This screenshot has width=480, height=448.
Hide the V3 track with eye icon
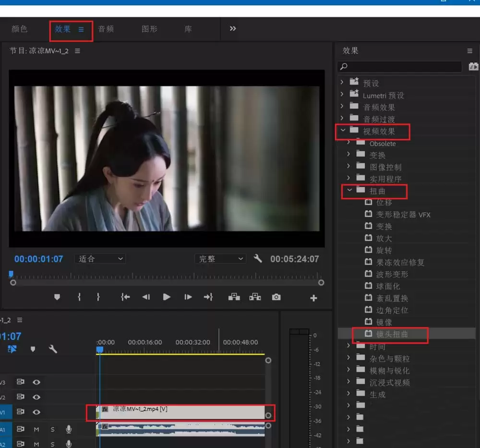[x=36, y=382]
